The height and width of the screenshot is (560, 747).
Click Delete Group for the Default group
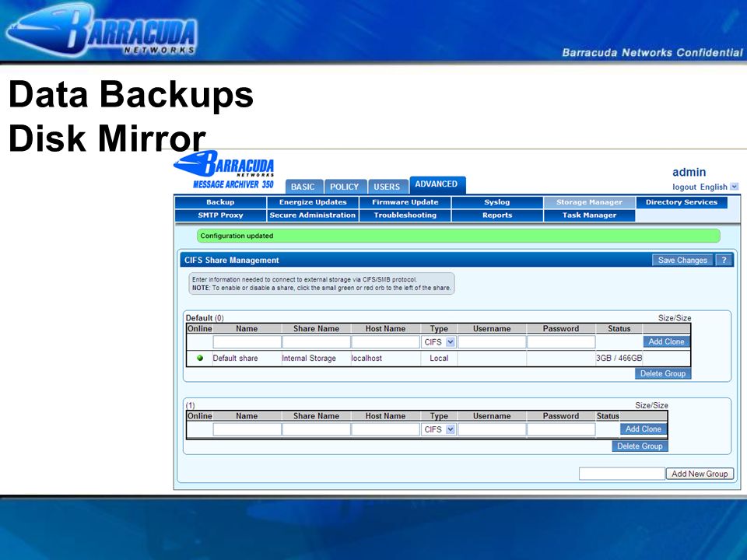[663, 374]
